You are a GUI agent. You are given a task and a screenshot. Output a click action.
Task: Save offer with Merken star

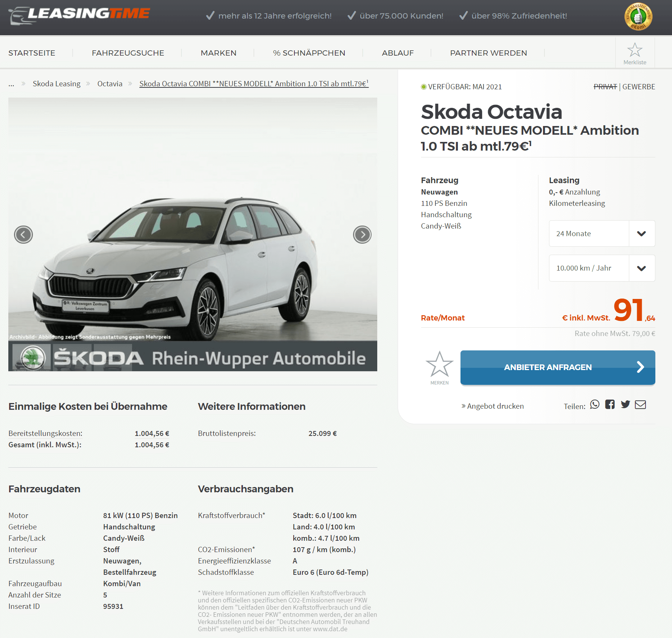coord(439,367)
